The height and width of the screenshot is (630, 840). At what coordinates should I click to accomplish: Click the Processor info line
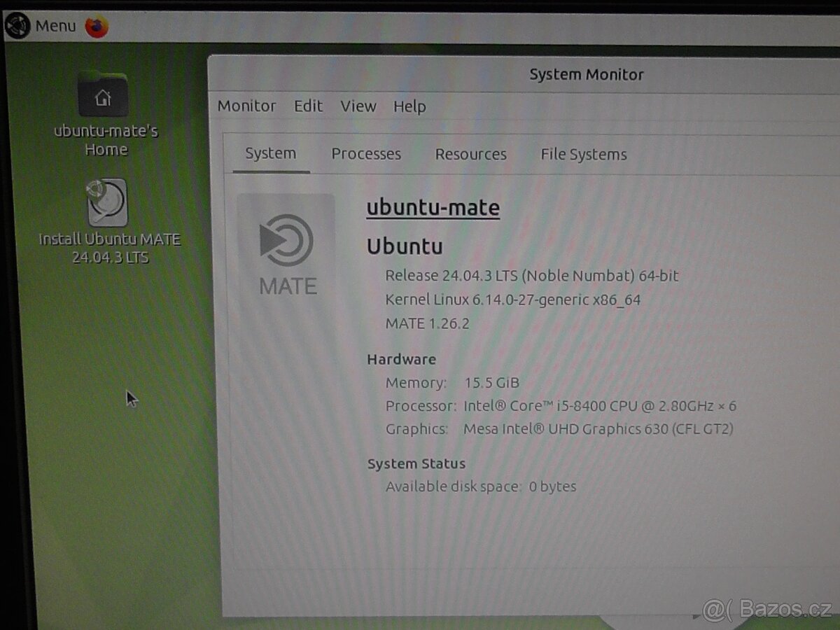[560, 406]
